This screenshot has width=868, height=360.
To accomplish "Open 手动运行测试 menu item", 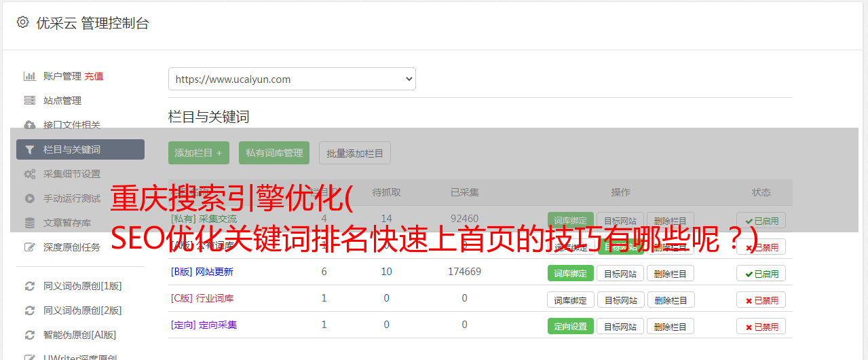I will click(x=72, y=198).
